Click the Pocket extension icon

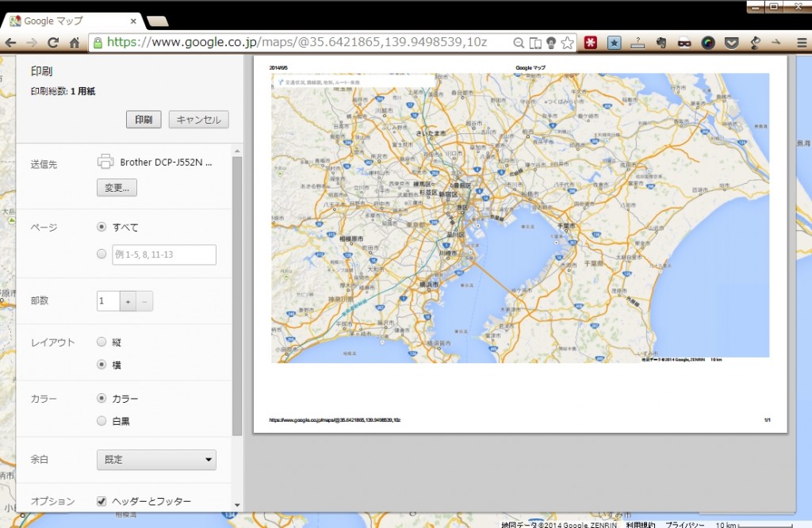pos(731,43)
